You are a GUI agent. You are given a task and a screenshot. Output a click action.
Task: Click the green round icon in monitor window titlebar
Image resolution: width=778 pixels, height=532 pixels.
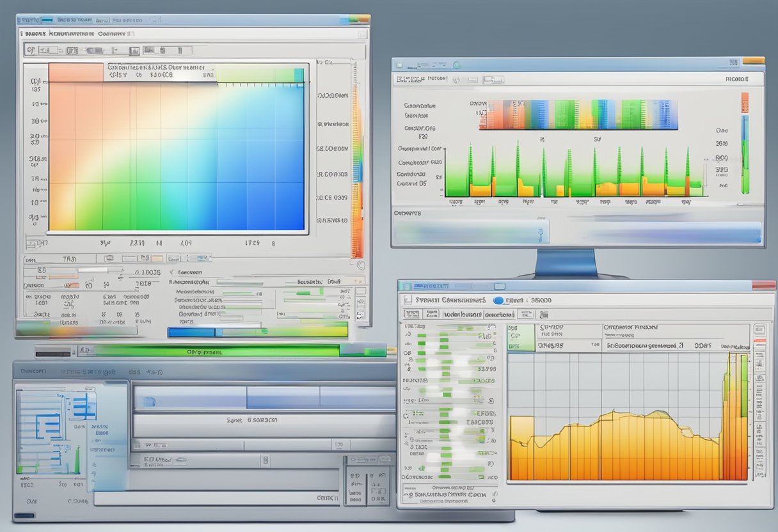[457, 65]
